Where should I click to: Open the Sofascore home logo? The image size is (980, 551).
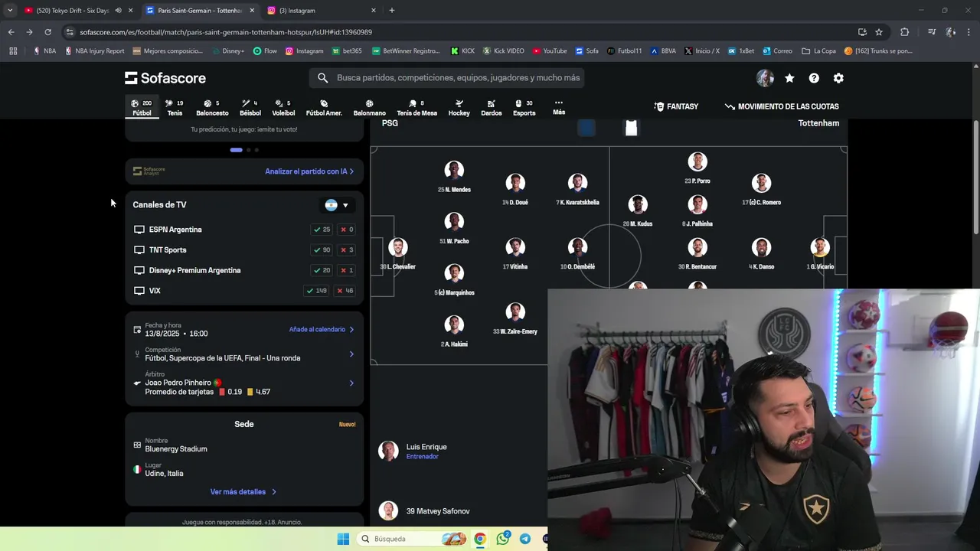pyautogui.click(x=165, y=78)
